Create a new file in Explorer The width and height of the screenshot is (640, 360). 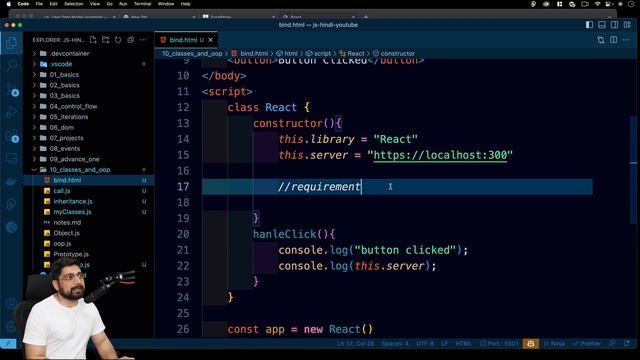pyautogui.click(x=93, y=40)
